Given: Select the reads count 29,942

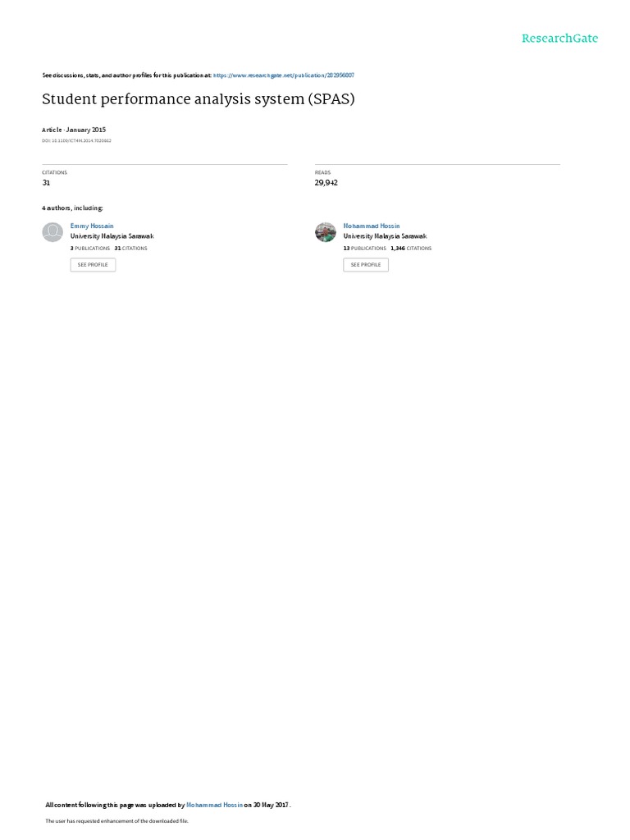Looking at the screenshot, I should (326, 183).
